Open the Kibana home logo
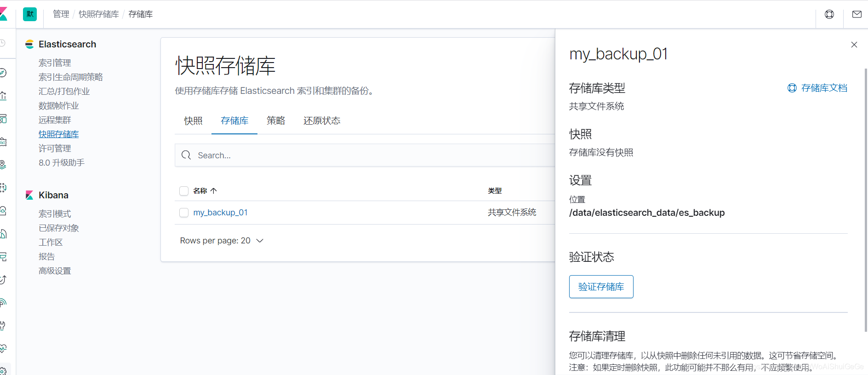Image resolution: width=868 pixels, height=375 pixels. pos(3,14)
